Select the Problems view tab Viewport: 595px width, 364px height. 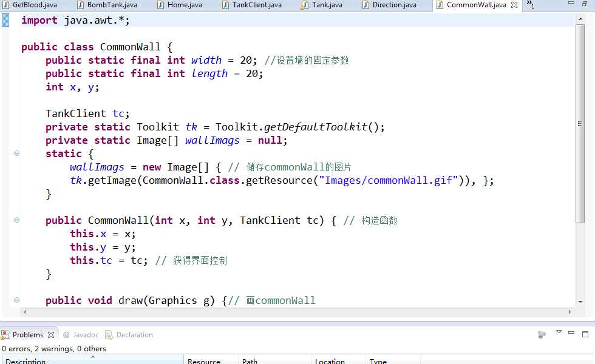tap(28, 334)
